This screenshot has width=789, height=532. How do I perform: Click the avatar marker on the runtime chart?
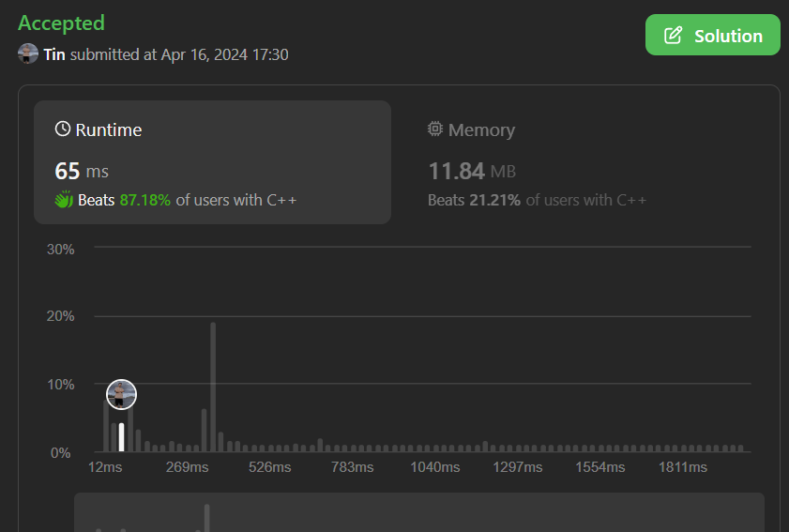[x=122, y=394]
